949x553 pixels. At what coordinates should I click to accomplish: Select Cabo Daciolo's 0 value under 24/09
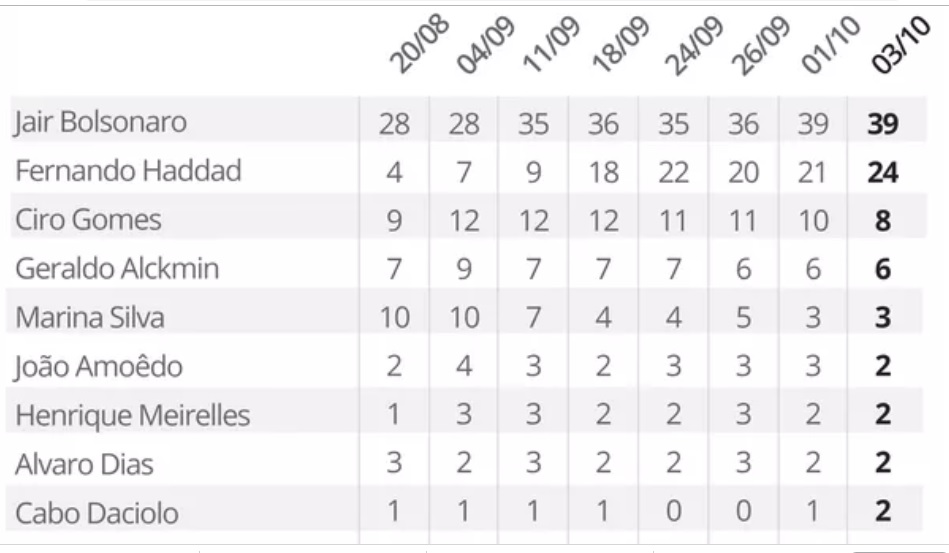(x=673, y=514)
